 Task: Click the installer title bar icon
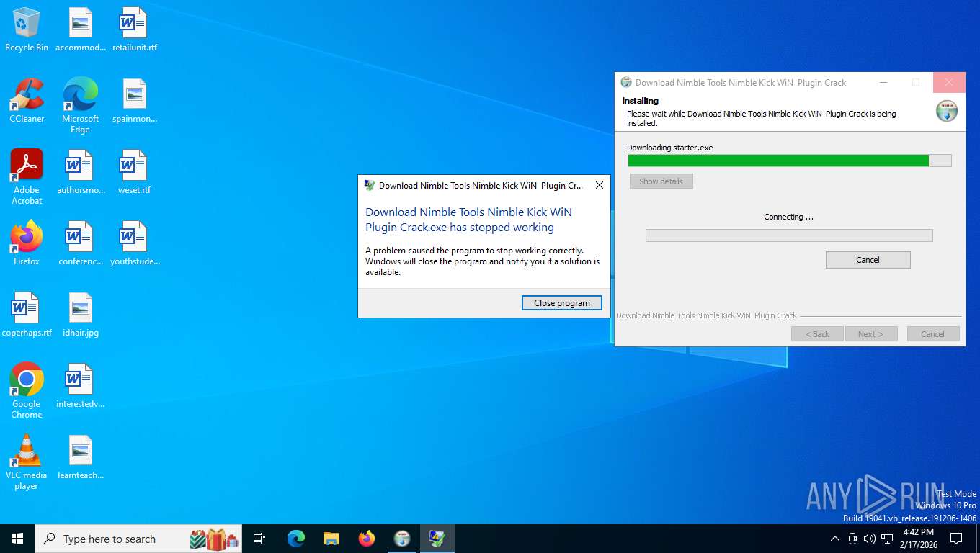tap(626, 82)
